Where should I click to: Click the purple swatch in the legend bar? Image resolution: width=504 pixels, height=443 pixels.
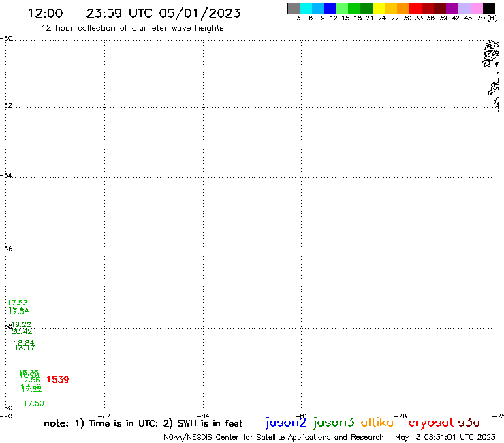tap(452, 9)
